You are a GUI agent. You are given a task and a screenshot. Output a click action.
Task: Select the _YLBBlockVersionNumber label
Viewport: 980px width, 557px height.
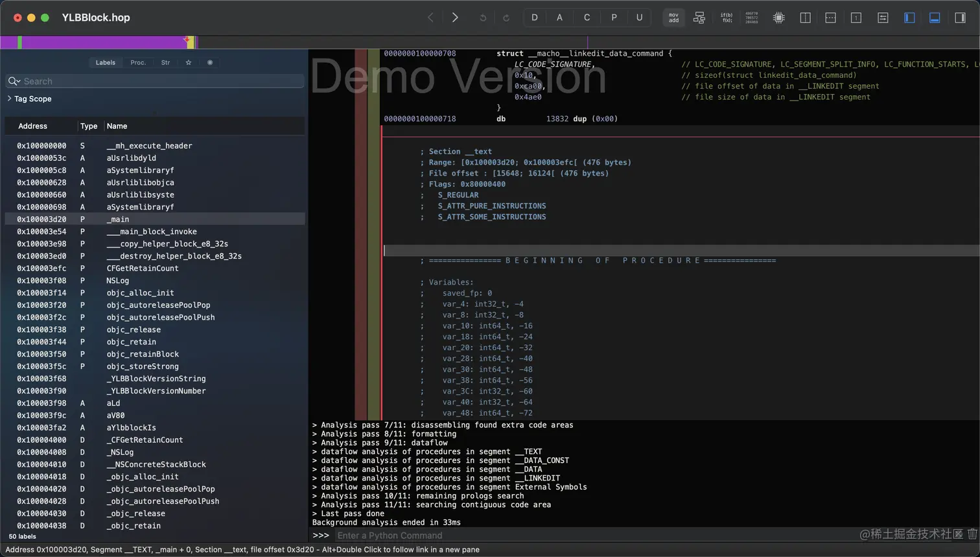tap(155, 391)
